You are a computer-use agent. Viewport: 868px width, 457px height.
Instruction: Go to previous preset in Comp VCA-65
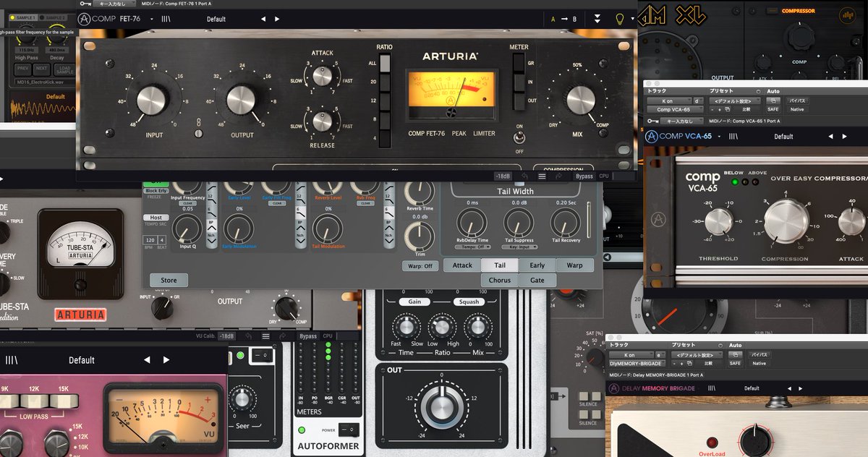tap(832, 136)
